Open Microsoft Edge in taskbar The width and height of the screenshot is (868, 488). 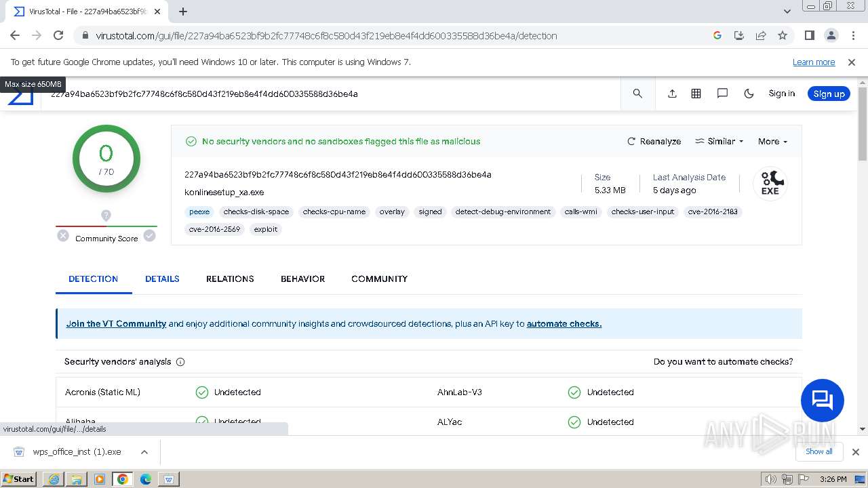[146, 479]
